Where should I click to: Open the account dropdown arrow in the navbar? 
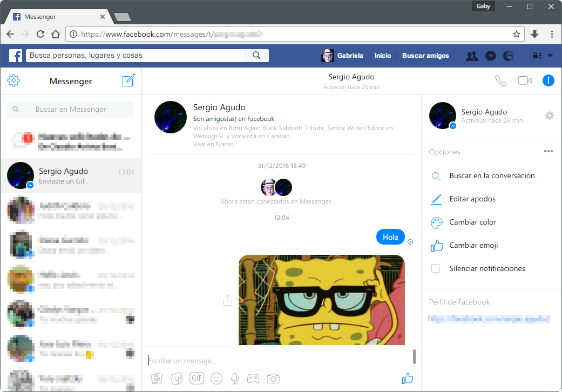coord(550,56)
